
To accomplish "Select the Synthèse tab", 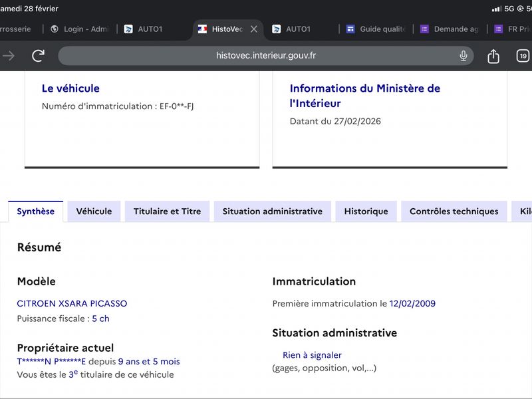I will [x=36, y=211].
